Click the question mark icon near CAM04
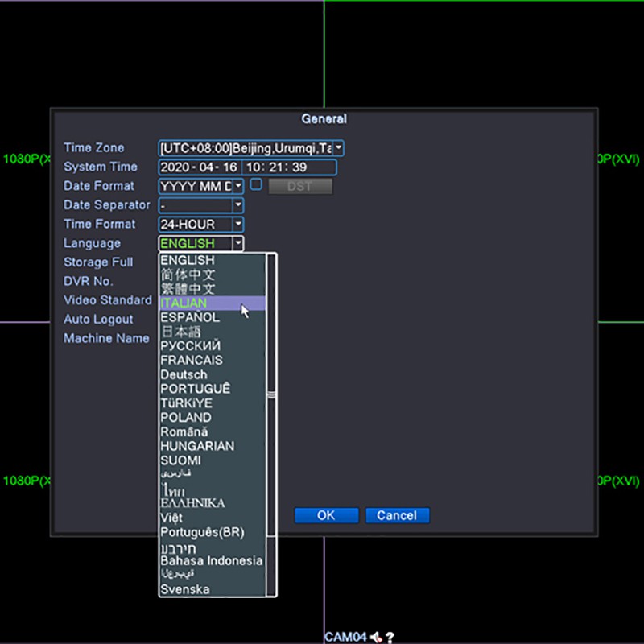The height and width of the screenshot is (644, 644). point(390,638)
